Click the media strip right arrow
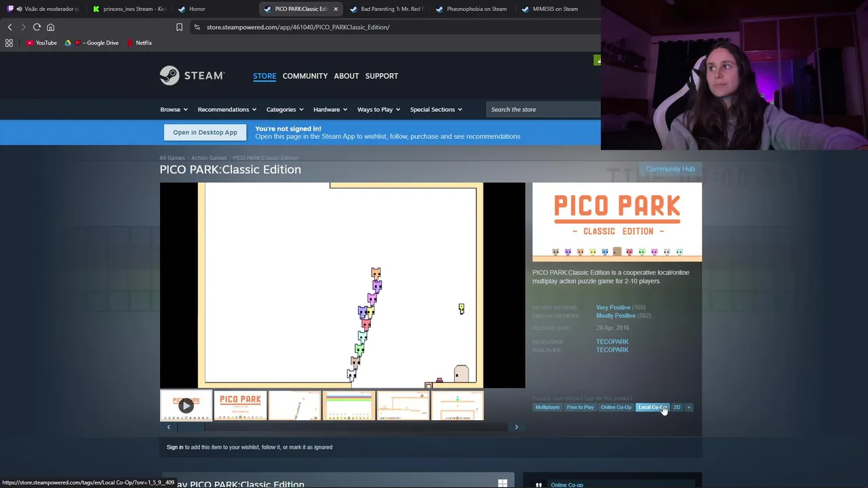This screenshot has width=868, height=488. pos(516,427)
